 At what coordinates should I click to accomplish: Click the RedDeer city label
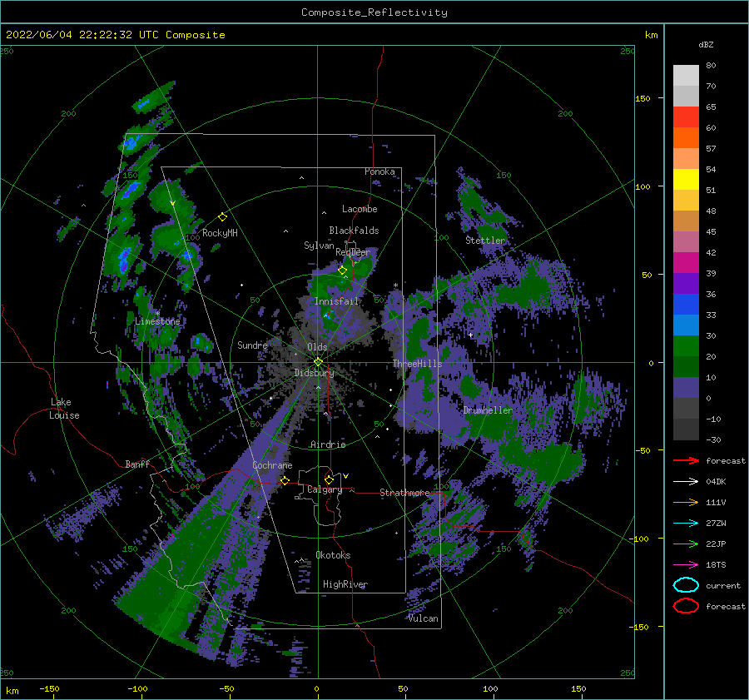[353, 252]
